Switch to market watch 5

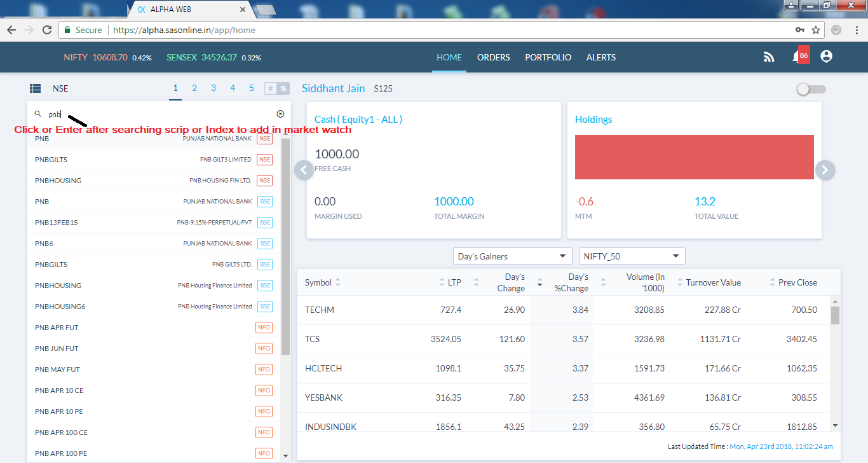pos(252,88)
